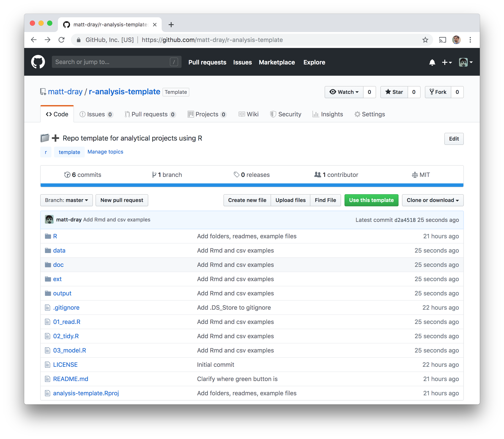
Task: Open the Manage topics link
Action: (x=105, y=152)
